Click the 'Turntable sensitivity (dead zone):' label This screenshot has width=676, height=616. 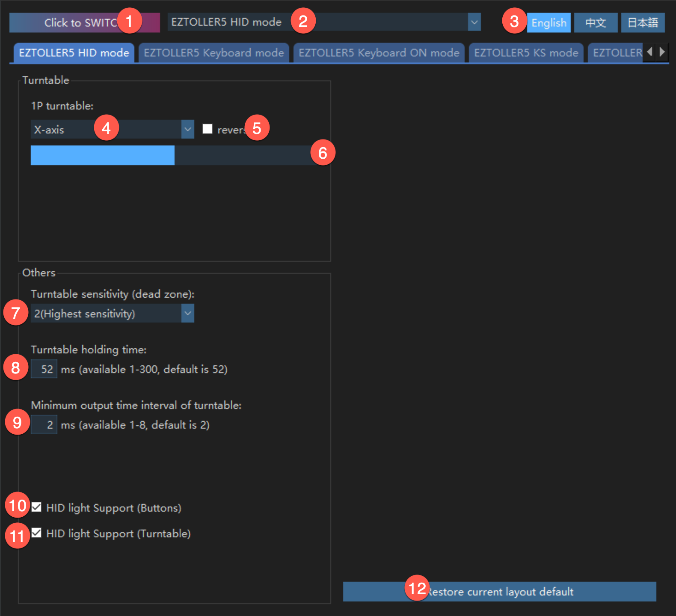coord(113,294)
